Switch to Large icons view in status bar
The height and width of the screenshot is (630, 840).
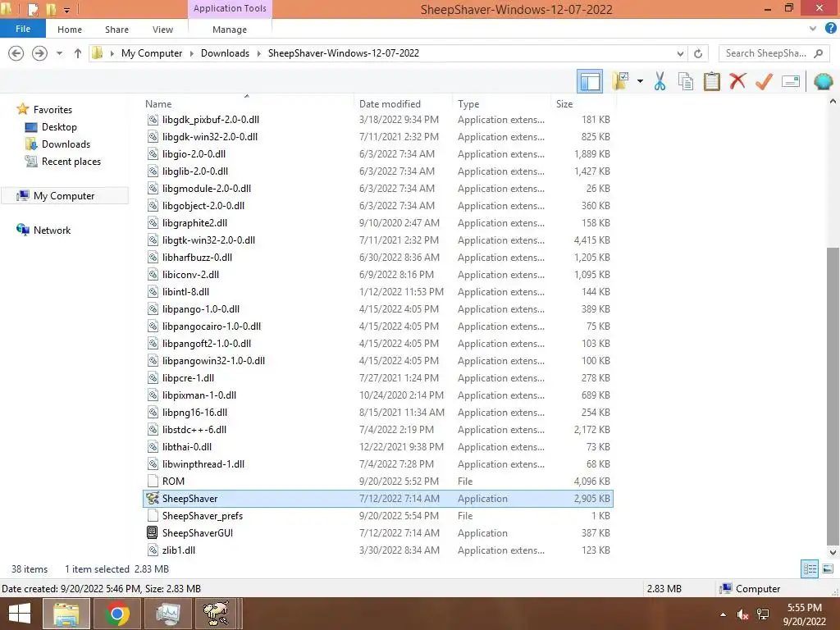point(828,569)
